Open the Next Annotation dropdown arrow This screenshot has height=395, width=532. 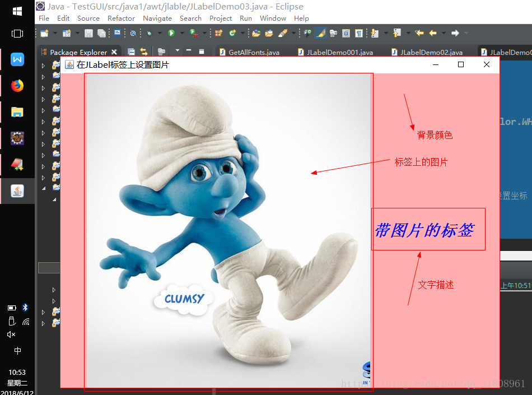pyautogui.click(x=386, y=33)
